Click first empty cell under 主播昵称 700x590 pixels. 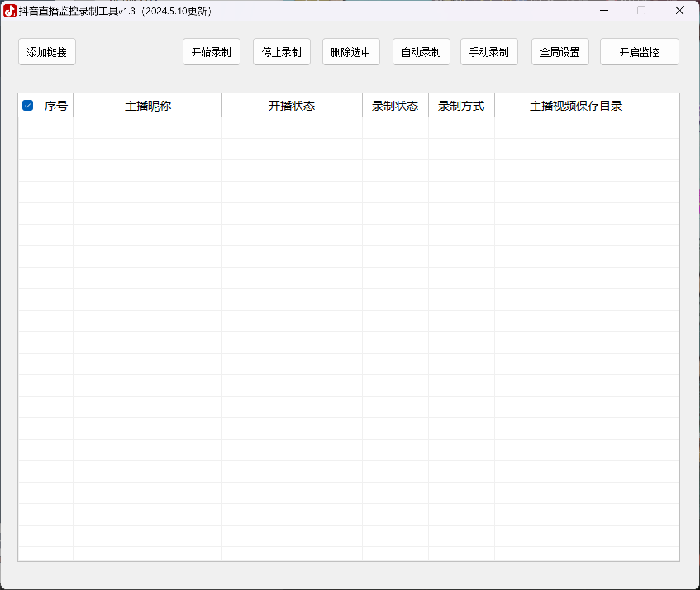click(148, 128)
